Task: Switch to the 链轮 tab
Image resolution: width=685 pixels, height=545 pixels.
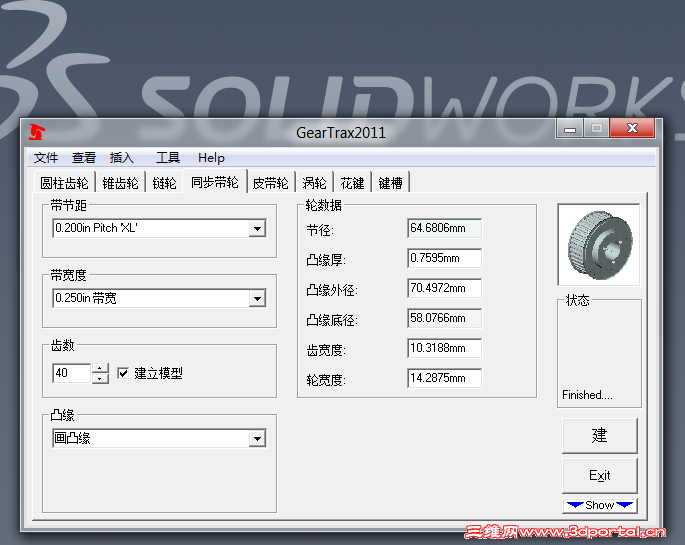Action: pyautogui.click(x=164, y=183)
